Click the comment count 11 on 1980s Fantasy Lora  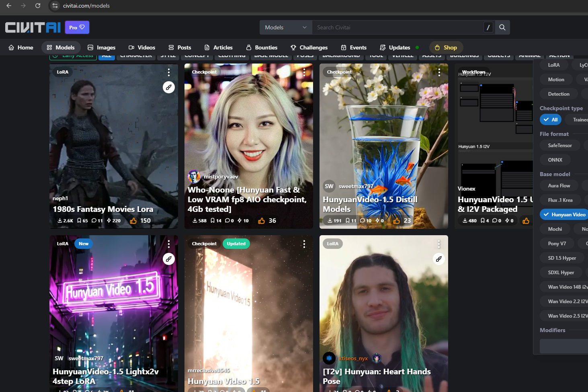click(97, 221)
